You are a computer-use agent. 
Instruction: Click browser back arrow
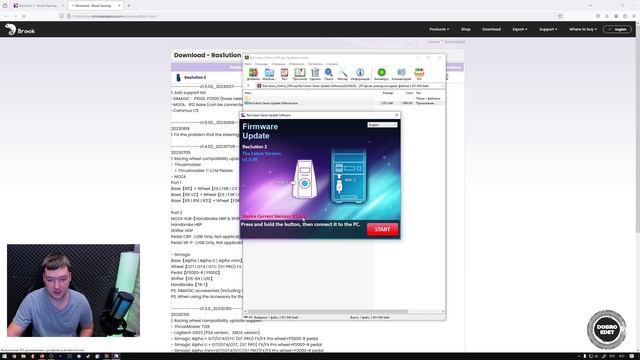(6, 16)
